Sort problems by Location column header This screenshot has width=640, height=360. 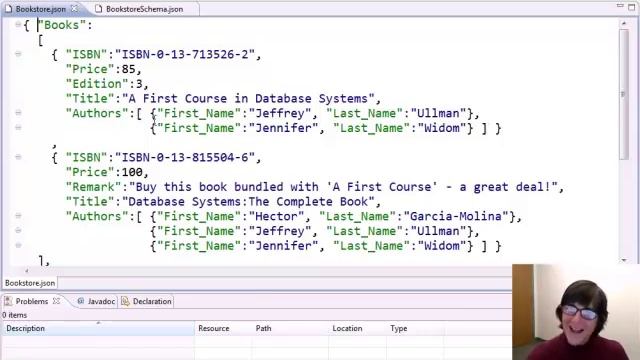click(x=357, y=328)
